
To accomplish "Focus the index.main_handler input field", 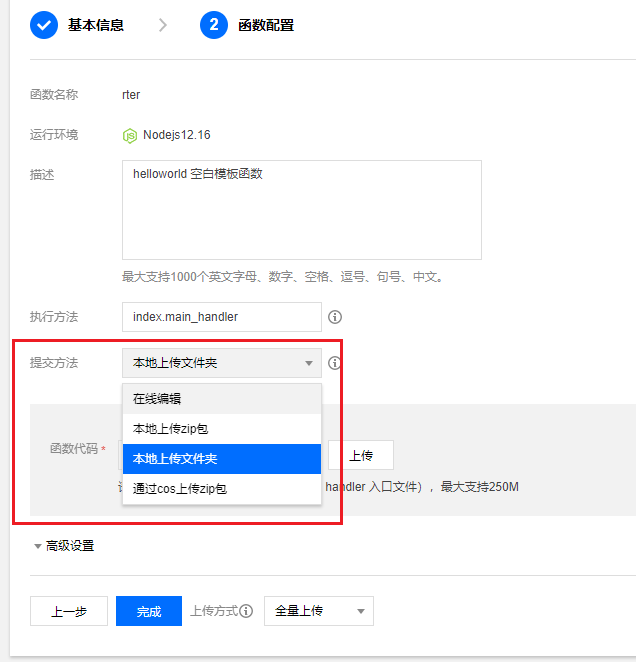I will point(221,317).
